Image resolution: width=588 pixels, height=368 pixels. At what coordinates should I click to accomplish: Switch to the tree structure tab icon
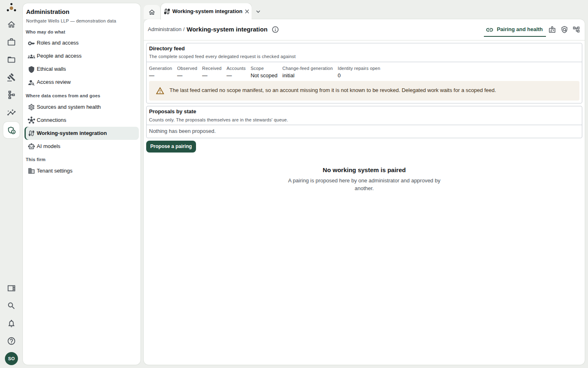tap(576, 29)
